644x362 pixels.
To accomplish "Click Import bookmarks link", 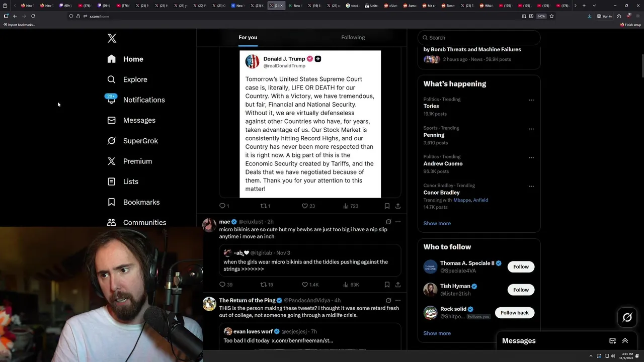I will [19, 25].
